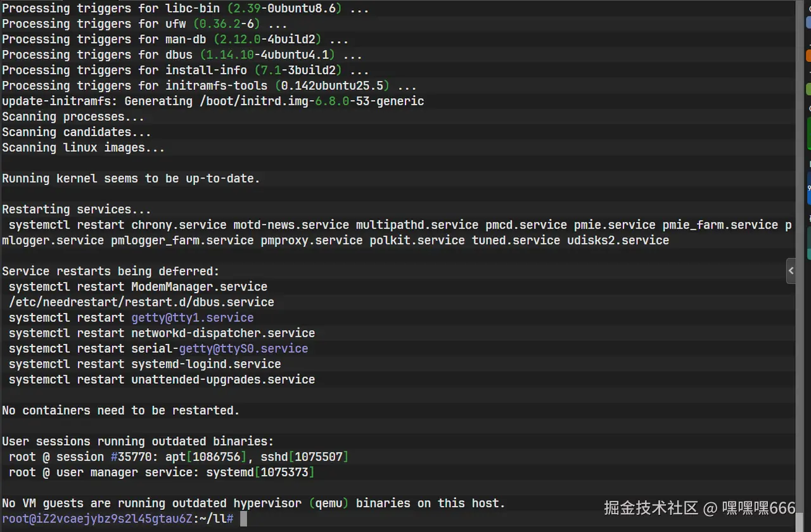
Task: Open the getty@tty1.service link
Action: click(x=192, y=318)
